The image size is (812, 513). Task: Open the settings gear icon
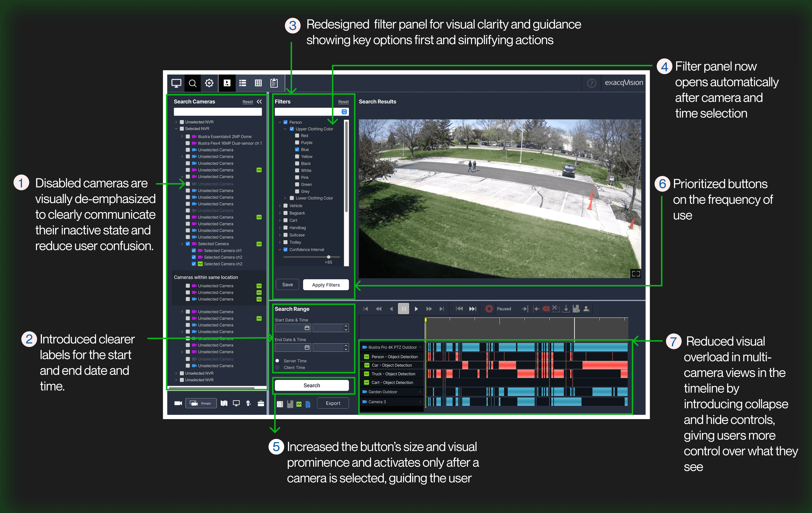pos(209,83)
